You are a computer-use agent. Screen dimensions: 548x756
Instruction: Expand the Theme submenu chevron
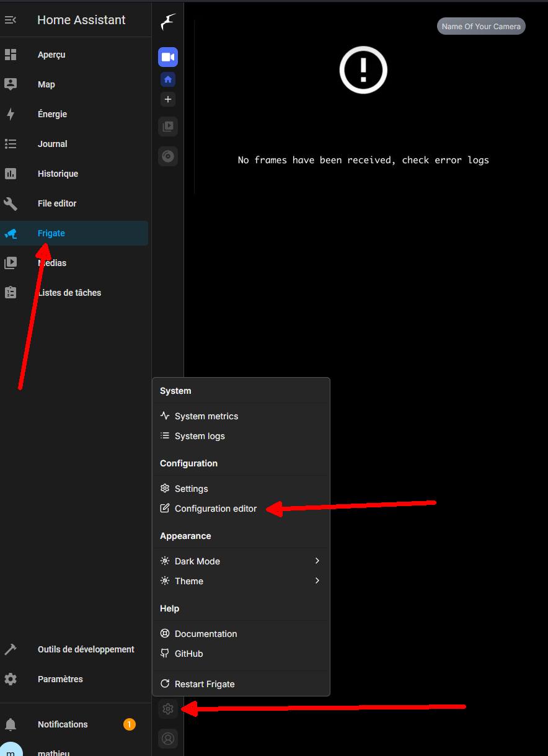pyautogui.click(x=317, y=580)
